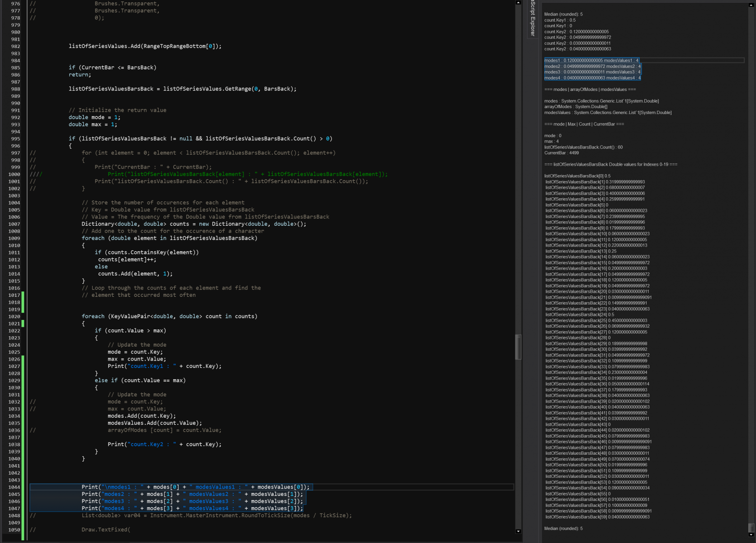
Task: Click the output panel scrollbar thumb
Action: click(751, 528)
